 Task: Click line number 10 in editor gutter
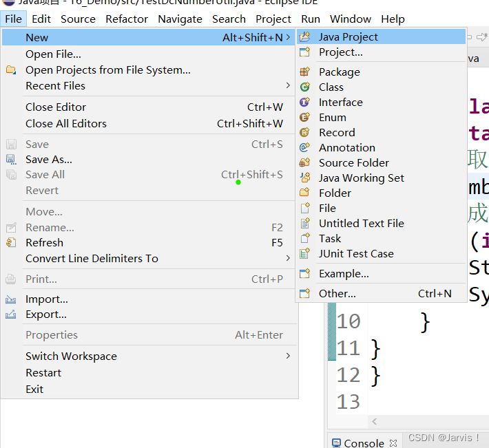pos(348,321)
